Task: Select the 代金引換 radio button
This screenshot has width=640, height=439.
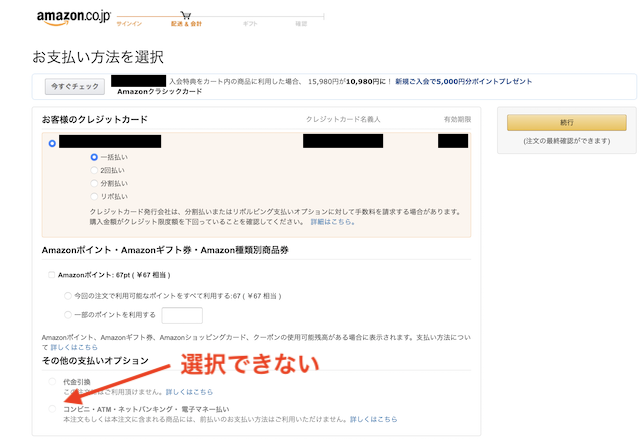Action: 52,382
